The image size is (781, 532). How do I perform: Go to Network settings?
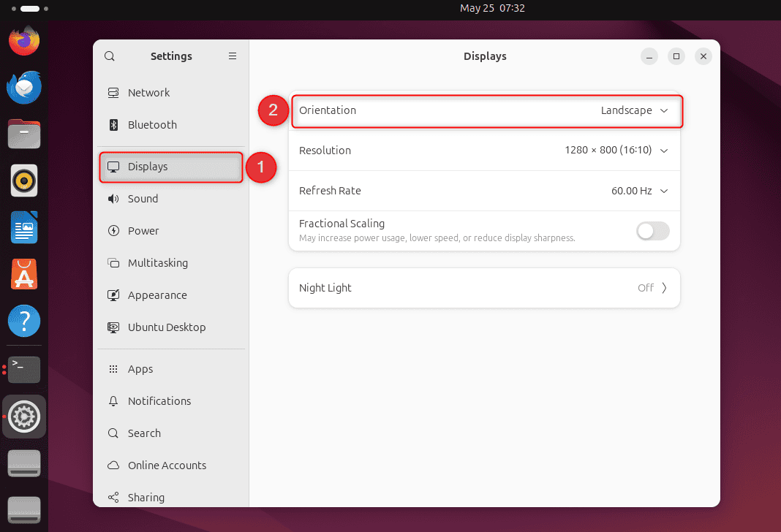171,93
